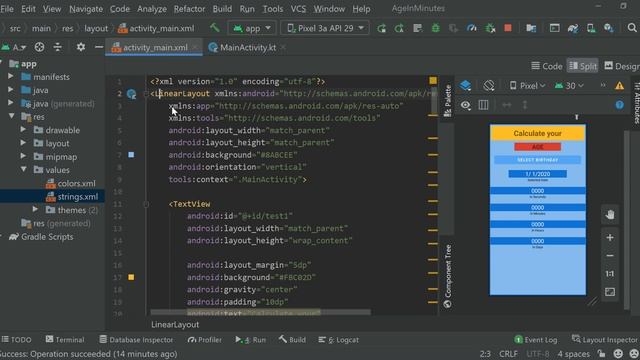Open the Terminal tool window
The width and height of the screenshot is (640, 360).
tap(65, 340)
